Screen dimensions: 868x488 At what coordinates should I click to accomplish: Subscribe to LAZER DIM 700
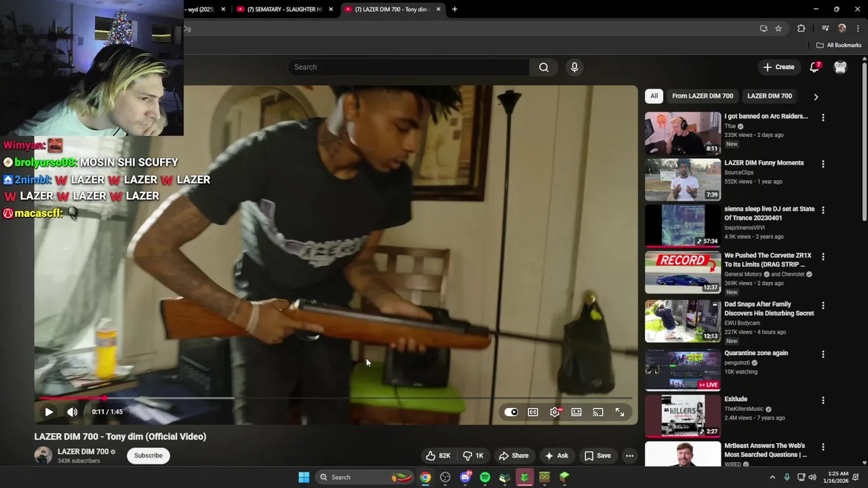[x=148, y=455]
